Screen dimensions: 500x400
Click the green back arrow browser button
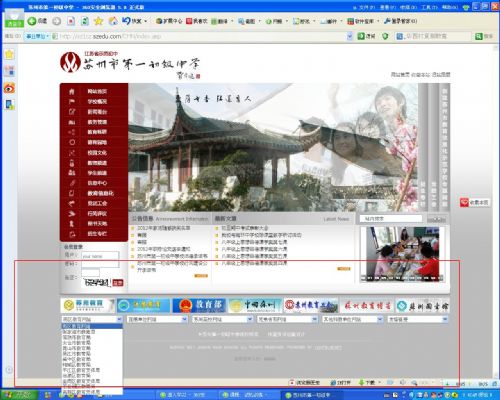32,21
